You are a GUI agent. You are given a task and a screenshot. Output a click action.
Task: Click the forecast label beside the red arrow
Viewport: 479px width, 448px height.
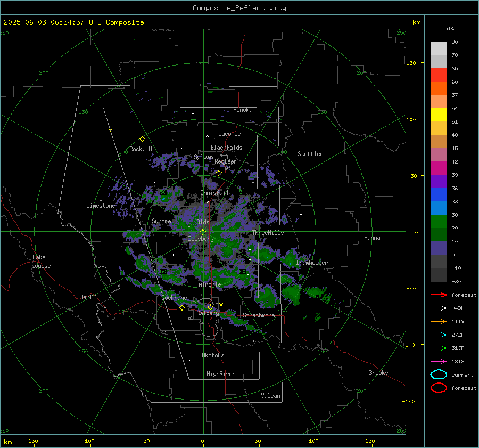(464, 295)
